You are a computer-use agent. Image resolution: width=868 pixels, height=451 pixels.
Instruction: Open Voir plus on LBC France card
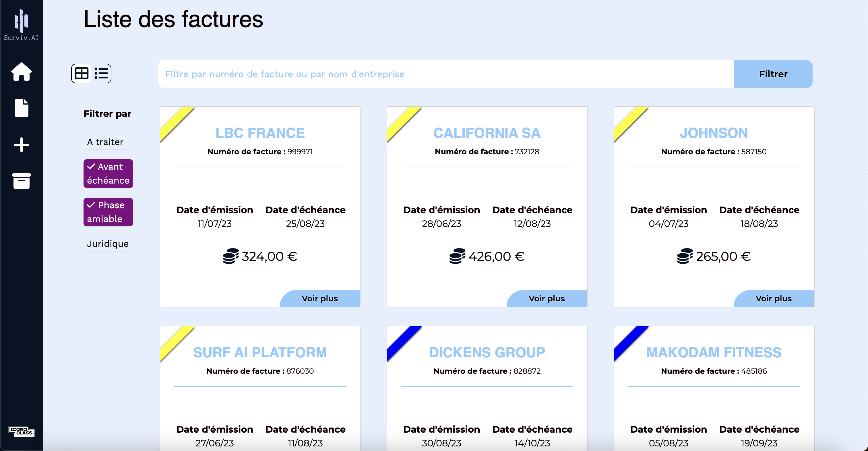[320, 298]
